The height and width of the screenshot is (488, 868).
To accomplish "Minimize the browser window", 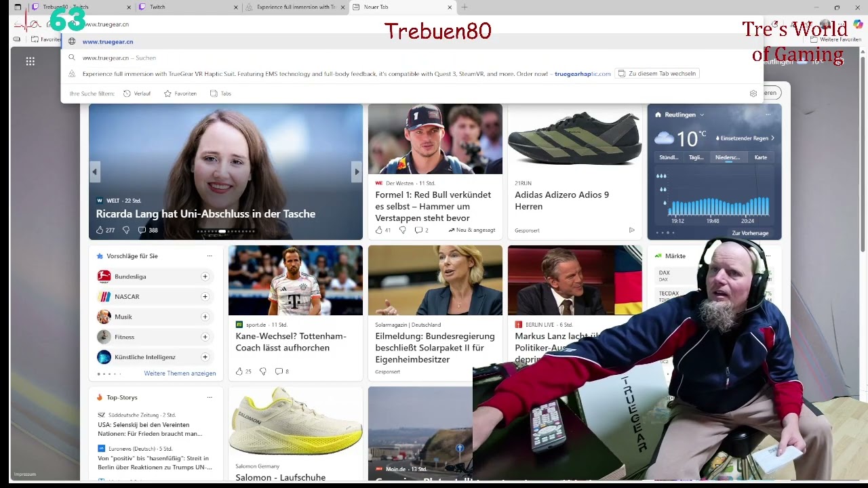I will point(815,7).
